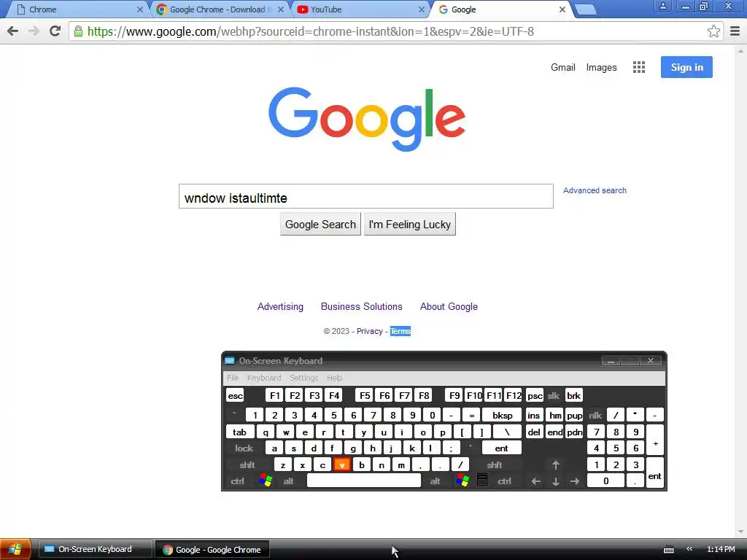Click the right Windows logo key on keyboard
The image size is (747, 560).
[x=462, y=481]
